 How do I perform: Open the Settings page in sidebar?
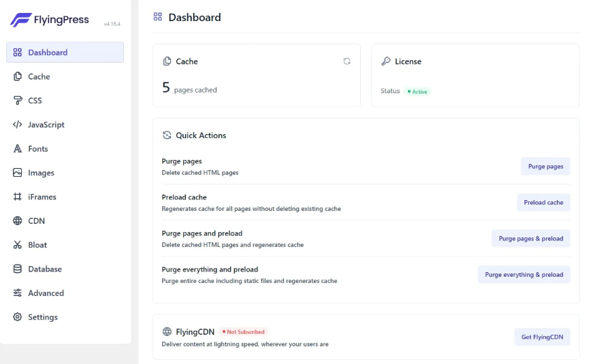(x=42, y=317)
